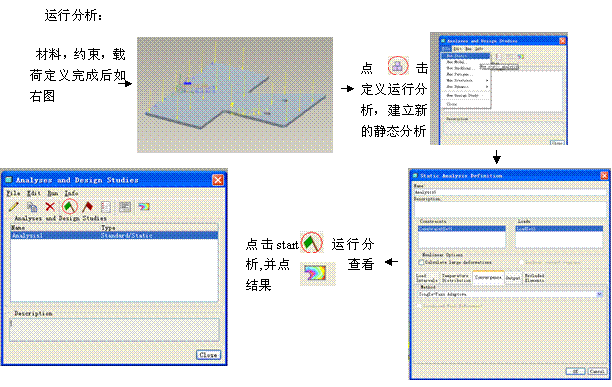Toggle greyed Localized Mesh Refinement checkbox
The height and width of the screenshot is (387, 612).
[419, 306]
